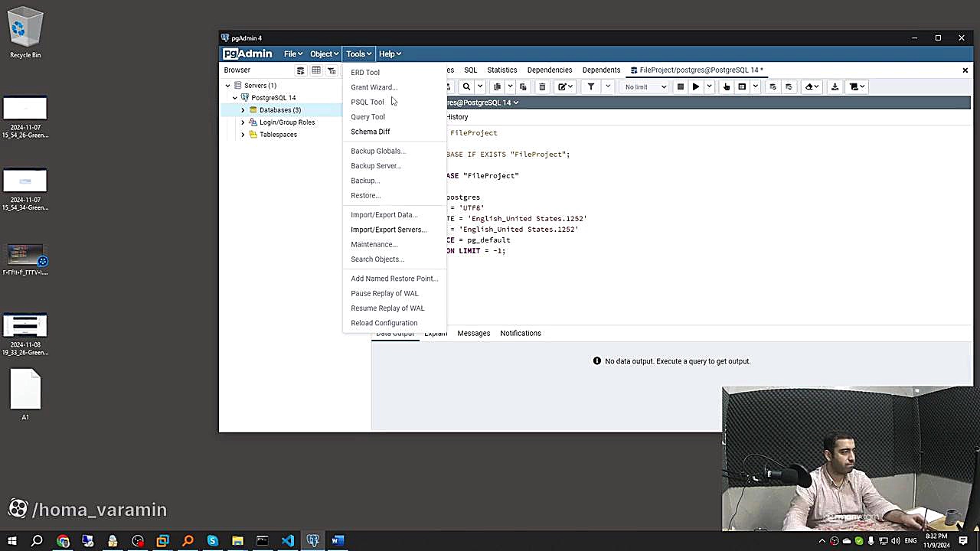Screen dimensions: 980x551
Task: Click the View Data grid icon in Browser
Action: 315,70
